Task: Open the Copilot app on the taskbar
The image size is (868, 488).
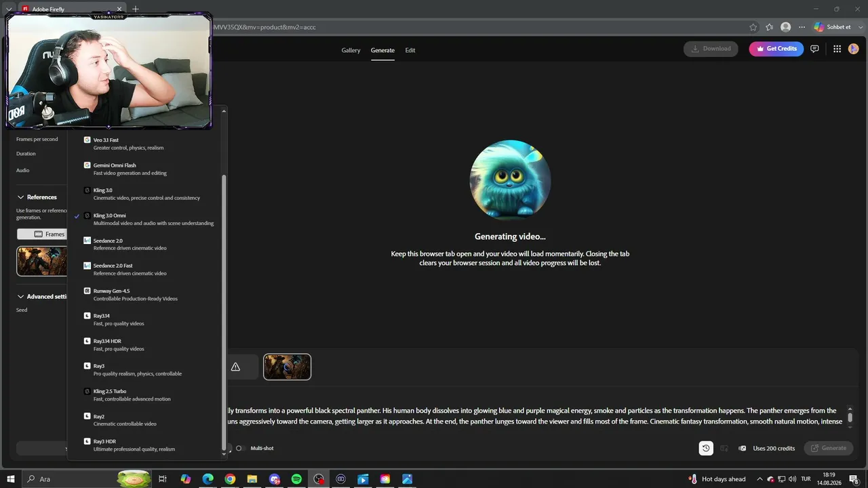Action: tap(185, 479)
